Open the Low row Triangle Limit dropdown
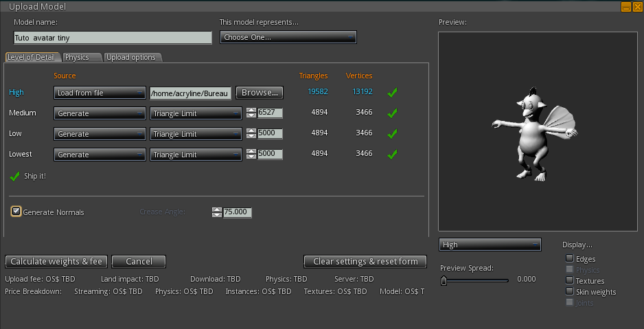This screenshot has height=329, width=644. click(196, 134)
